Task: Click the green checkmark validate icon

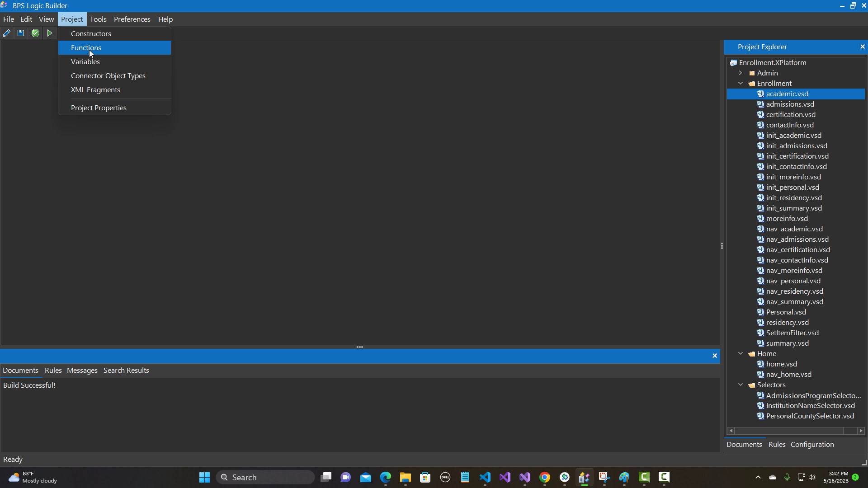Action: [x=35, y=33]
